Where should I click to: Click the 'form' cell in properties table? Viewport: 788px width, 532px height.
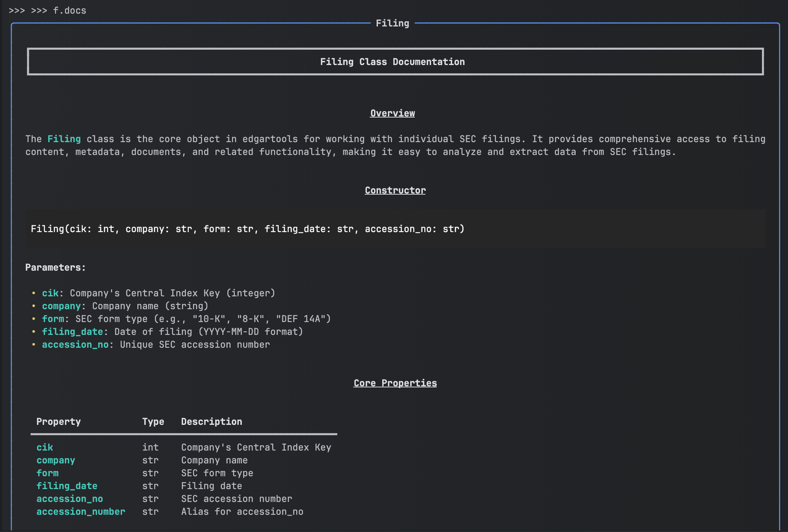[48, 473]
